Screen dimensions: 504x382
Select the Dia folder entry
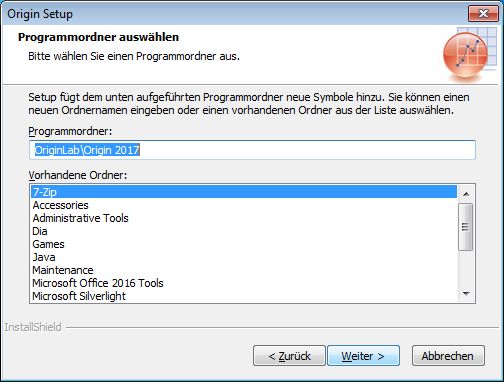[x=244, y=231]
